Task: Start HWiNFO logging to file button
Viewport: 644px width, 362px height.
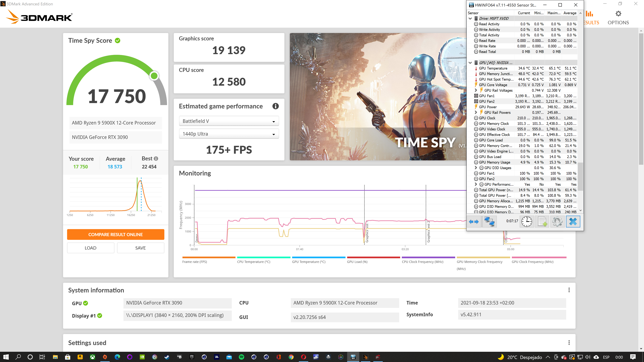Action: pyautogui.click(x=542, y=222)
